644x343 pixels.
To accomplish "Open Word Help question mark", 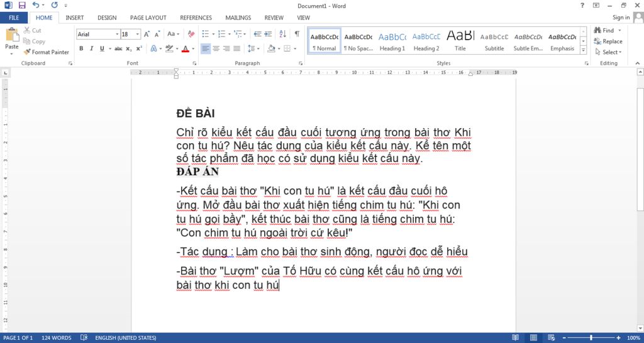I will coord(582,6).
